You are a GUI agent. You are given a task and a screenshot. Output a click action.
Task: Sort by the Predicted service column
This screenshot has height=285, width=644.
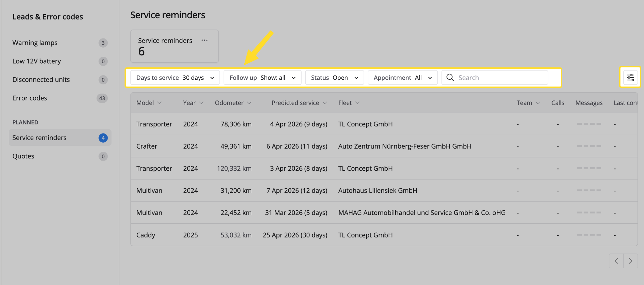click(299, 103)
